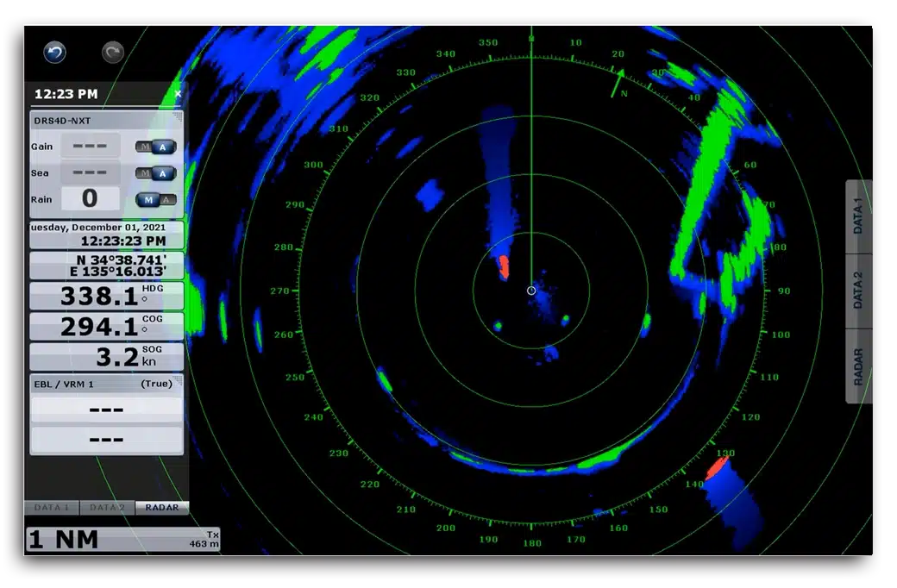The width and height of the screenshot is (897, 588).
Task: Open DATA 1 tab on right edge
Action: (x=858, y=216)
